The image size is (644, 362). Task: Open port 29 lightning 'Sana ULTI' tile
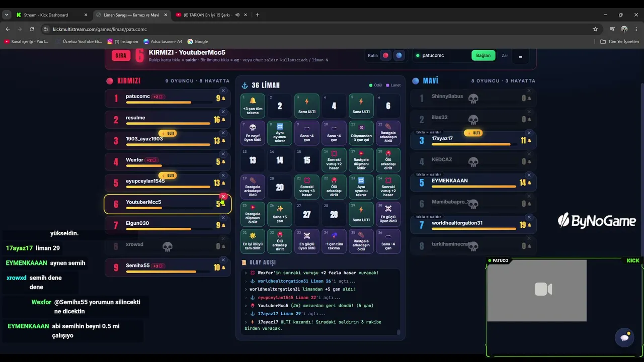[361, 214]
